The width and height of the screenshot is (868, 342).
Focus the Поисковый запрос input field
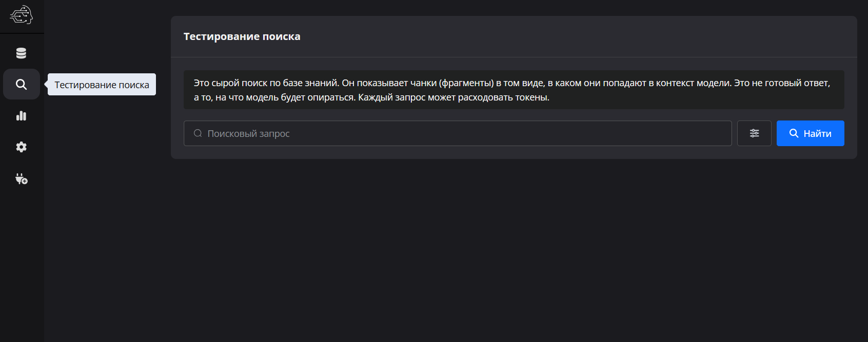458,133
